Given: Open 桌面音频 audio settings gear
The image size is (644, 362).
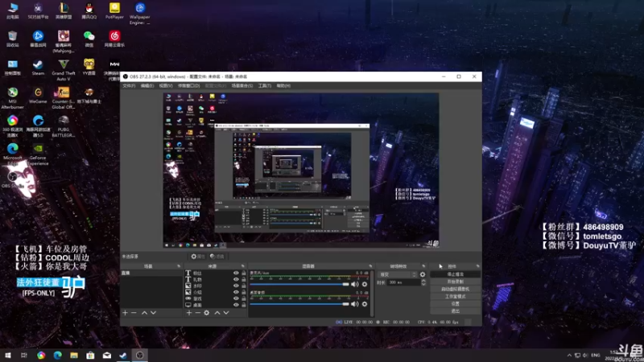Looking at the screenshot, I should point(365,304).
